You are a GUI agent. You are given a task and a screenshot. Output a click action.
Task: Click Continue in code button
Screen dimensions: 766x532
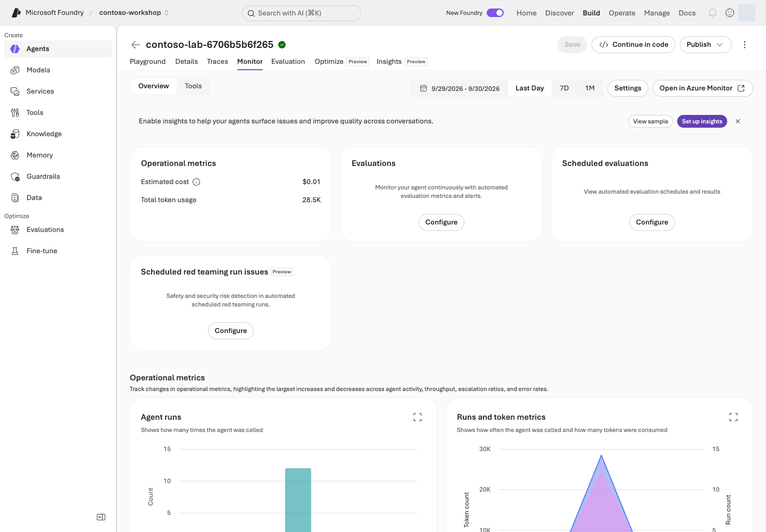634,45
